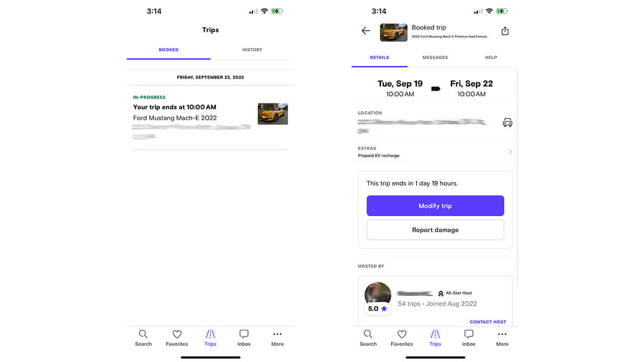Tap the Mustang thumbnail in the trip header
The width and height of the screenshot is (644, 362).
click(393, 32)
